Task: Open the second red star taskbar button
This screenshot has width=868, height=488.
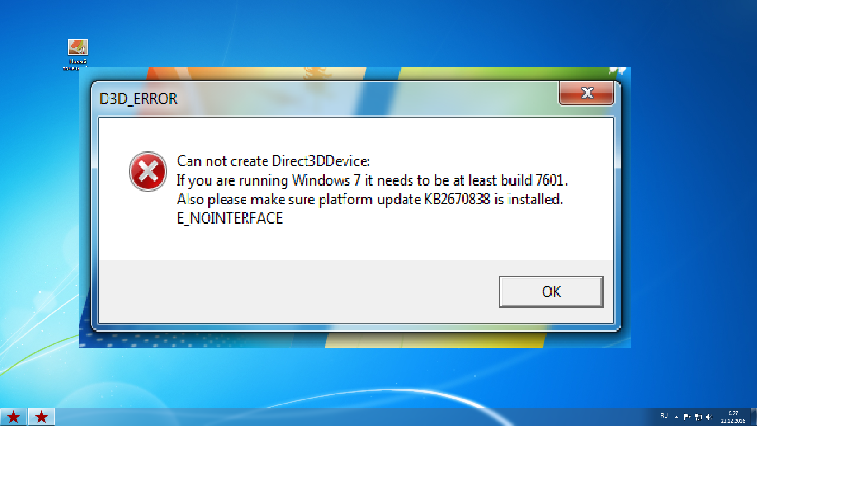Action: tap(42, 417)
